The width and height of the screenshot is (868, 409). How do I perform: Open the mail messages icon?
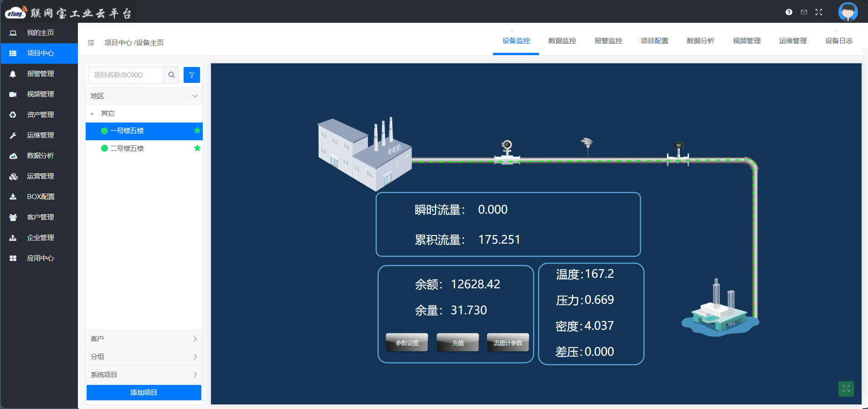point(804,12)
